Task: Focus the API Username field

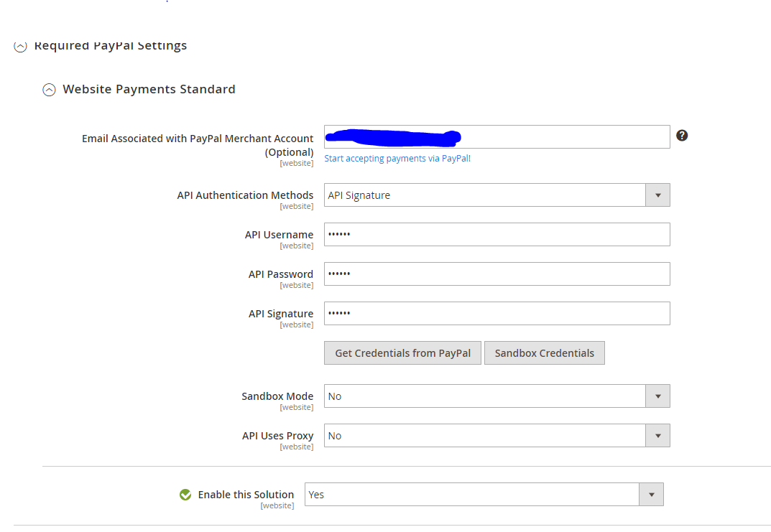Action: coord(497,234)
